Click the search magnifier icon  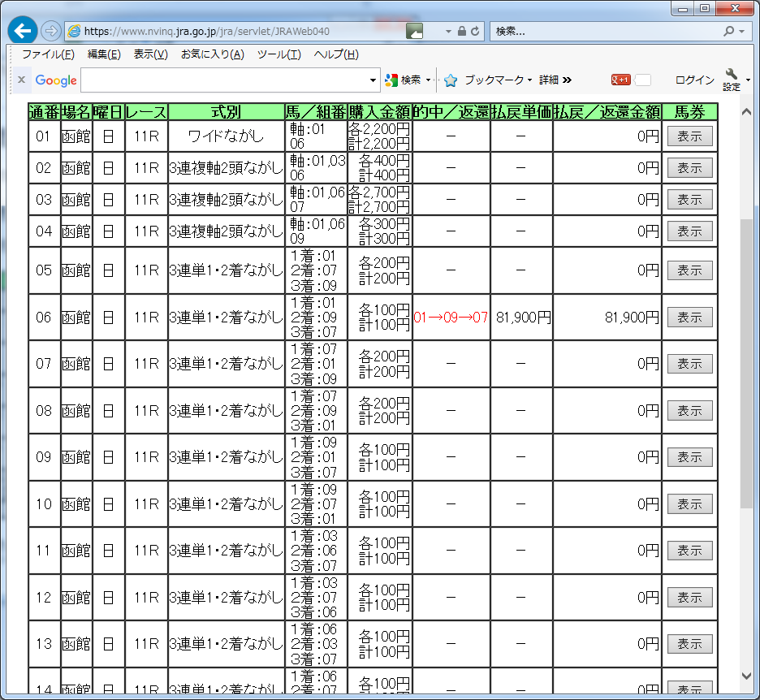728,31
